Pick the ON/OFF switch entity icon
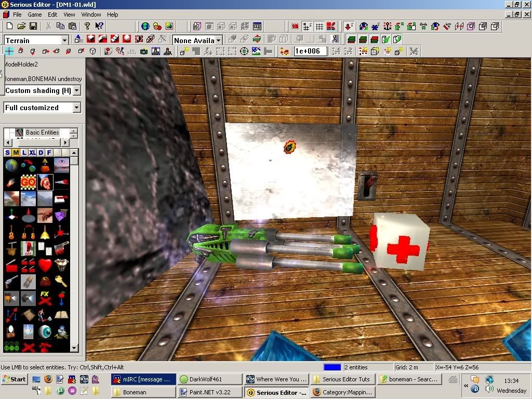Image resolution: width=532 pixels, height=399 pixels. (x=28, y=249)
